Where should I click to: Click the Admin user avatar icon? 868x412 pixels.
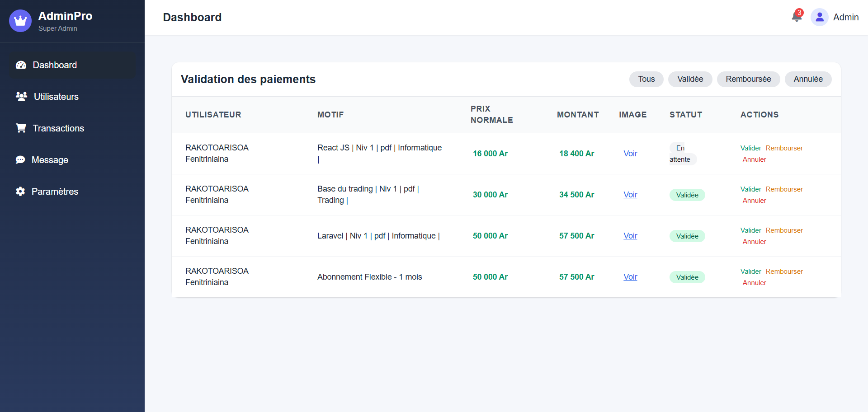pyautogui.click(x=819, y=17)
